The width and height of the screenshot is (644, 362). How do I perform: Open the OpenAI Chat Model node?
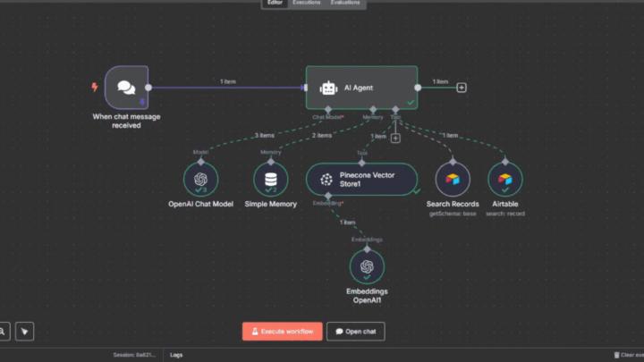[200, 180]
